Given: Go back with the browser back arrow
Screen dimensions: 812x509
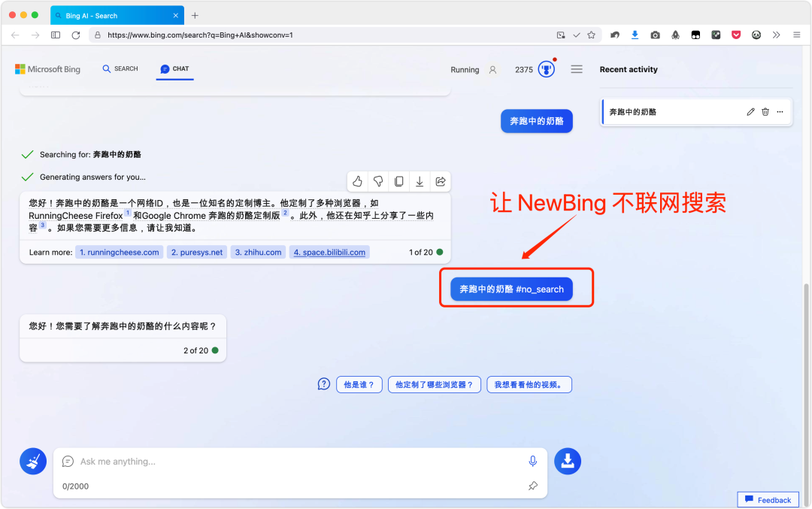Looking at the screenshot, I should click(x=15, y=35).
